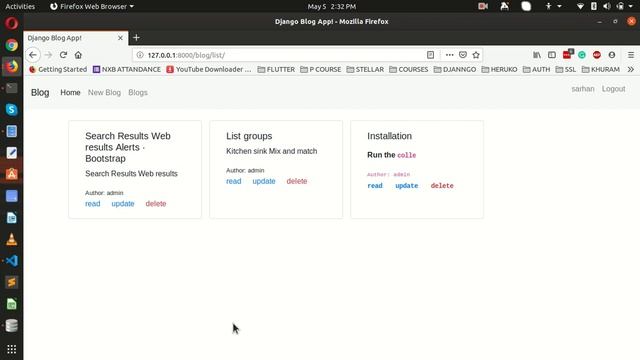640x360 pixels.
Task: Show sidebars toolbar icon
Action: [552, 55]
